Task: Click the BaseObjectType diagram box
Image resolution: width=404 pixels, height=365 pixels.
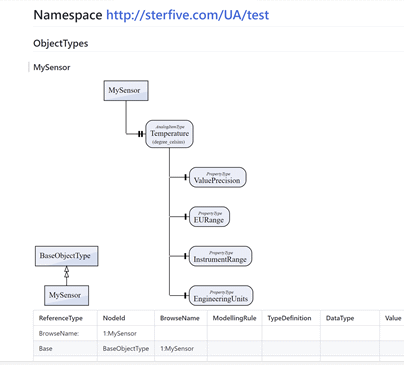Action: pyautogui.click(x=67, y=256)
